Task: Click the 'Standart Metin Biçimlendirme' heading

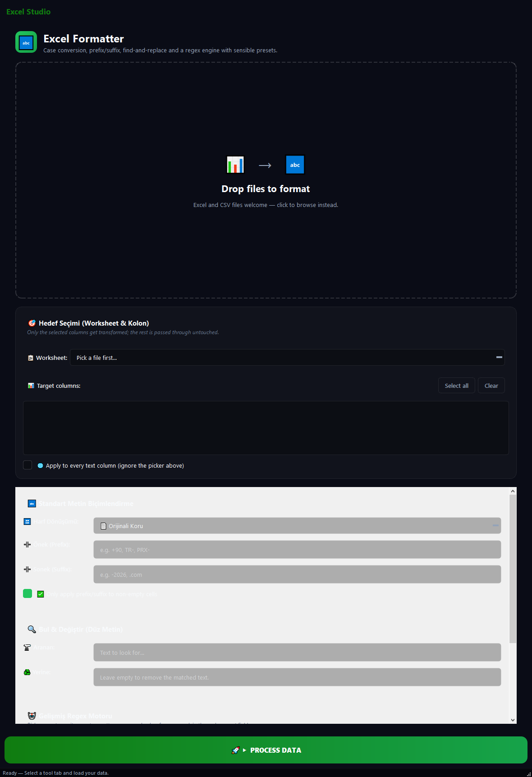Action: pos(86,503)
